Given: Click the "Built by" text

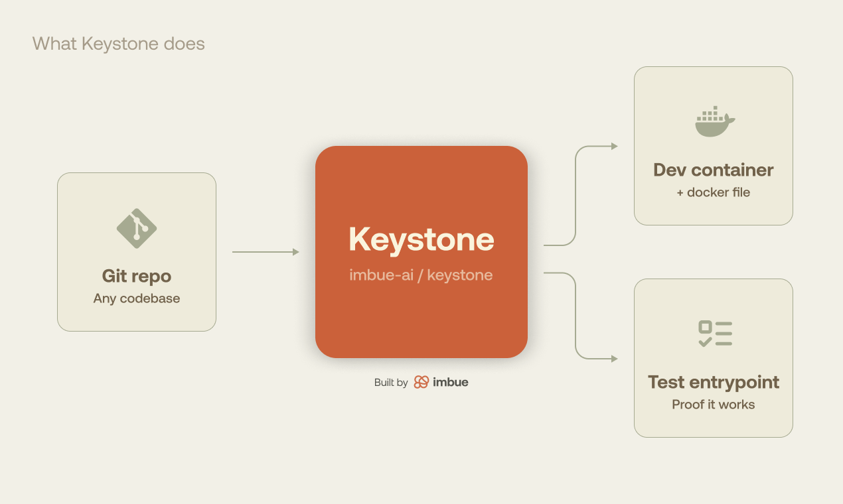Looking at the screenshot, I should pos(391,383).
